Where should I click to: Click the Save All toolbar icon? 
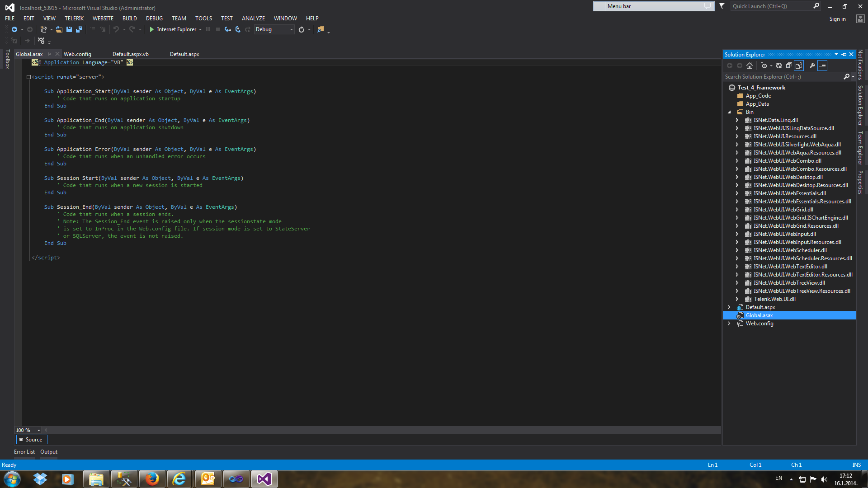[x=79, y=29]
